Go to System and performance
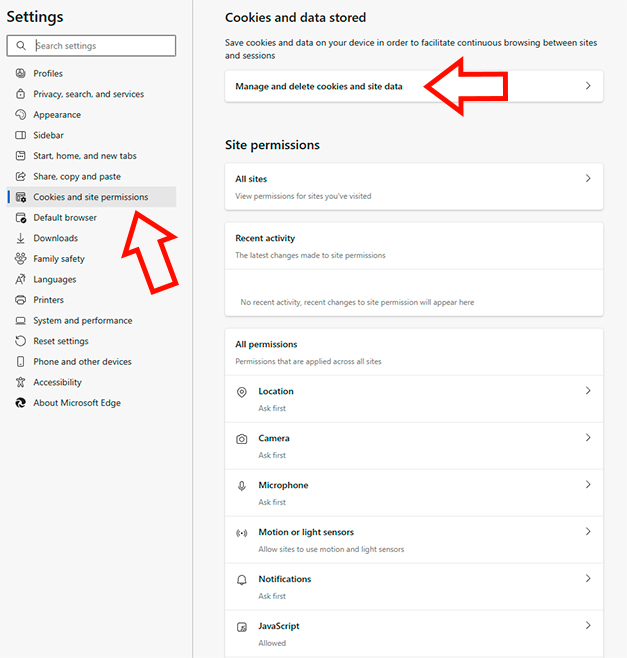Viewport: 627px width, 658px height. (82, 321)
